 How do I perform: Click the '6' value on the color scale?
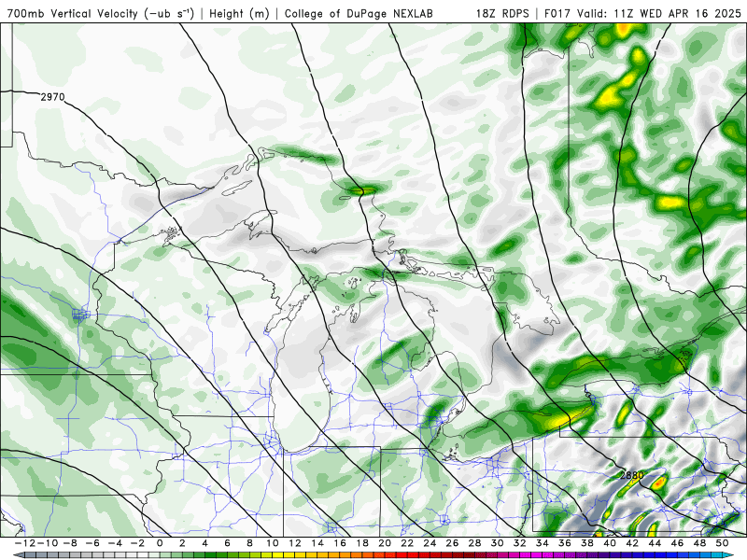coord(227,543)
